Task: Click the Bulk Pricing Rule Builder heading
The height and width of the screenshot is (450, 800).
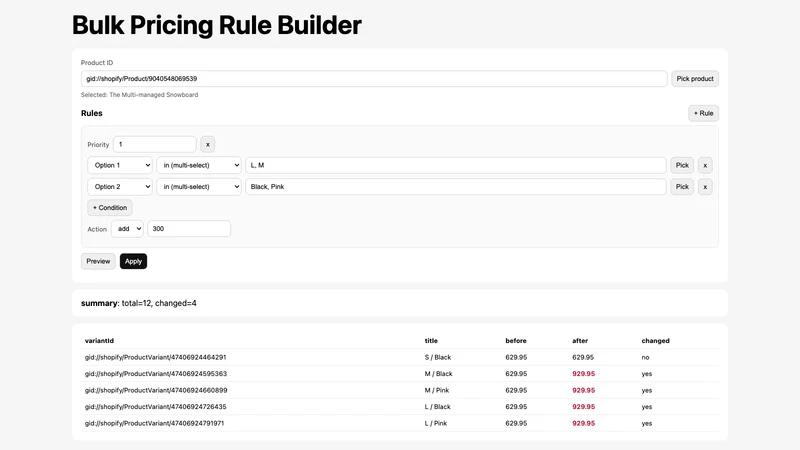Action: pyautogui.click(x=217, y=25)
